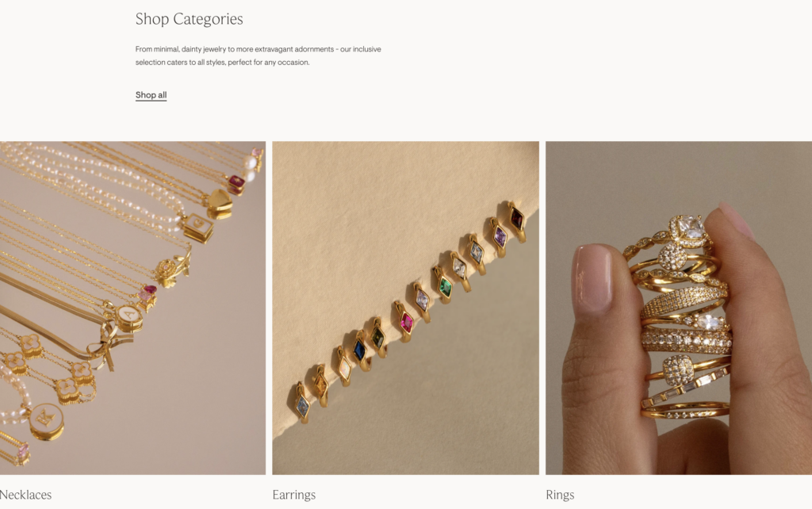The width and height of the screenshot is (812, 509).
Task: Select the Earrings text label
Action: coord(293,495)
